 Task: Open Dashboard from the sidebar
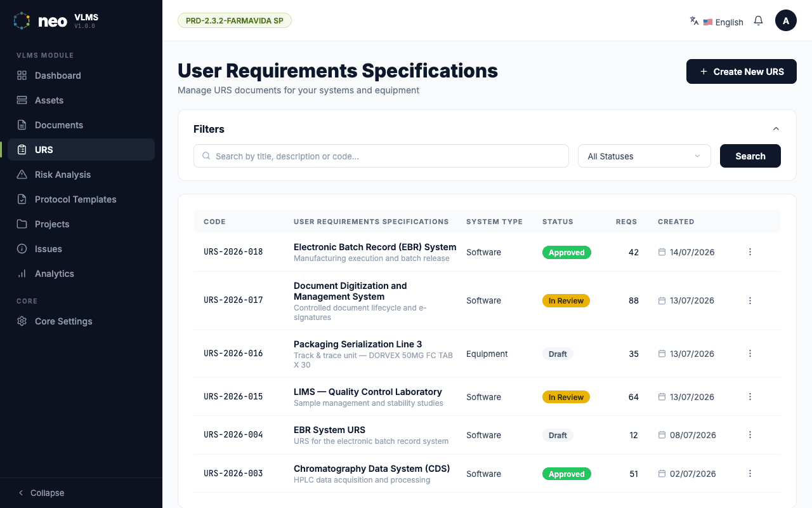click(x=81, y=76)
